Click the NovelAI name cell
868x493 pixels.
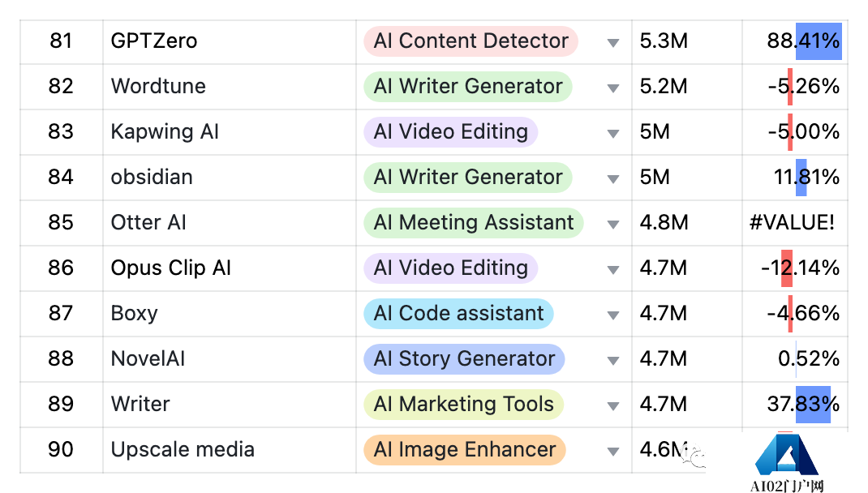tap(230, 359)
